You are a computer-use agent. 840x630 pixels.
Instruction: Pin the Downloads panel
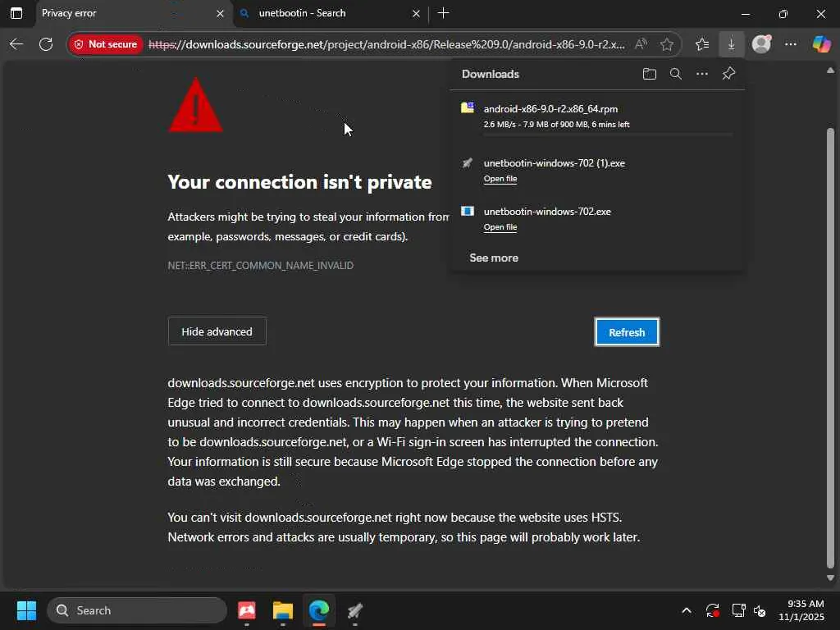pyautogui.click(x=728, y=74)
